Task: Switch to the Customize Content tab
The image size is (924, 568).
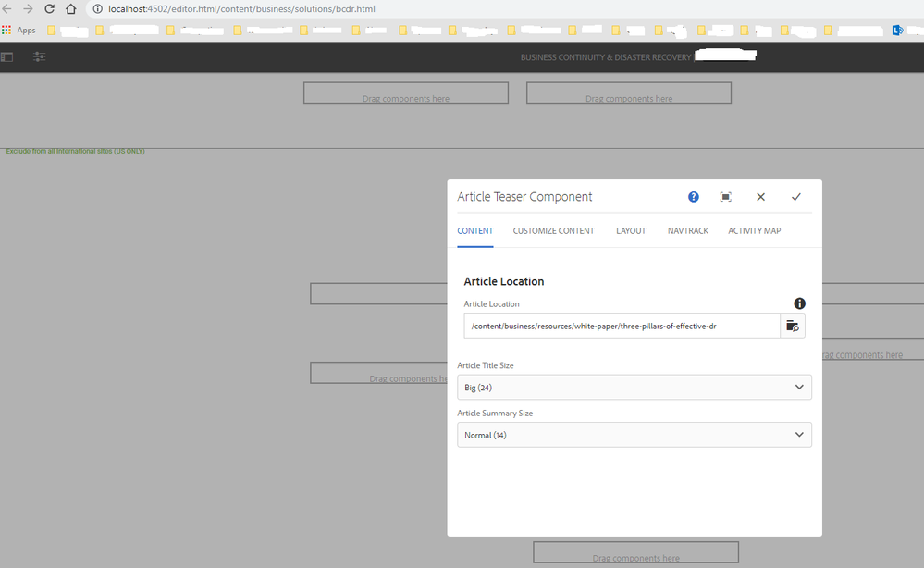Action: [554, 230]
